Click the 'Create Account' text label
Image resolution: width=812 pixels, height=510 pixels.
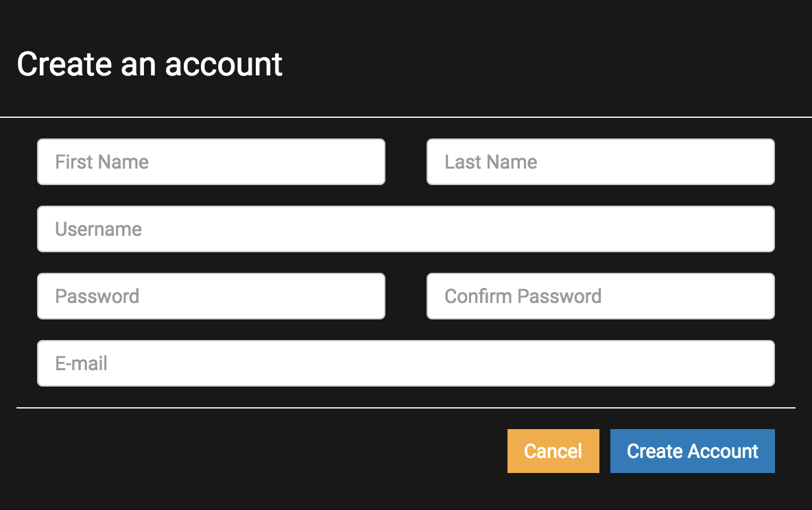(x=693, y=451)
